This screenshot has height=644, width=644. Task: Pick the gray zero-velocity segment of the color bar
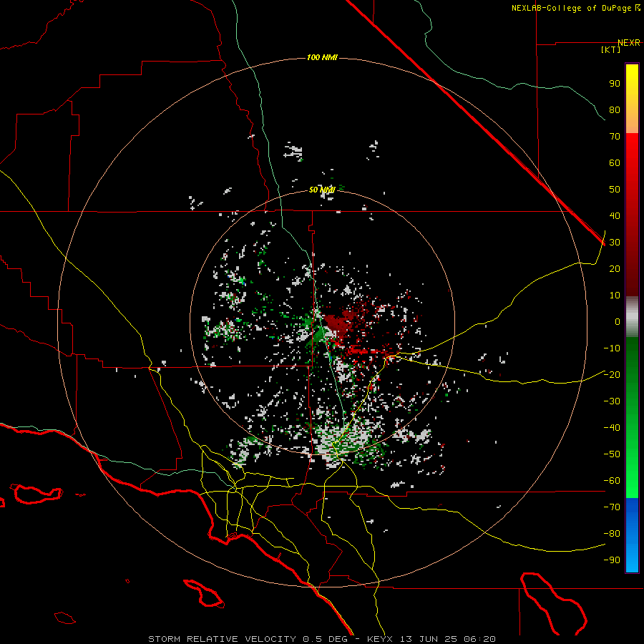pos(632,317)
